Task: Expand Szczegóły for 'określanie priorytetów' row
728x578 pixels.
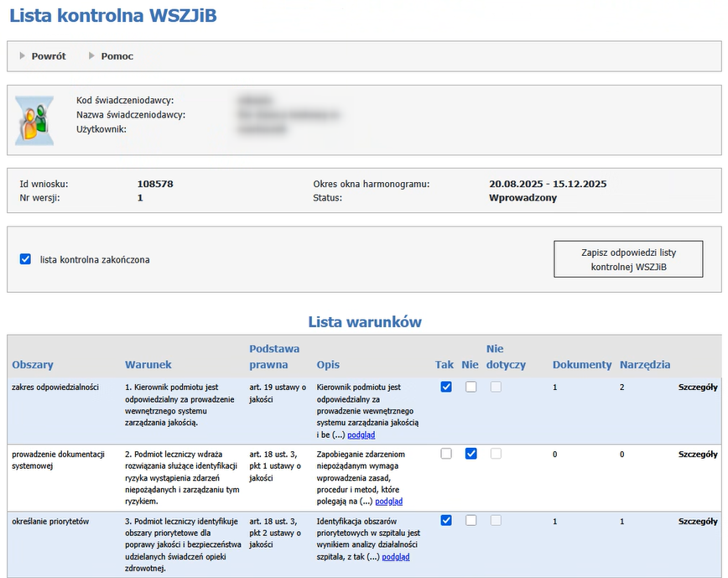Action: [697, 521]
